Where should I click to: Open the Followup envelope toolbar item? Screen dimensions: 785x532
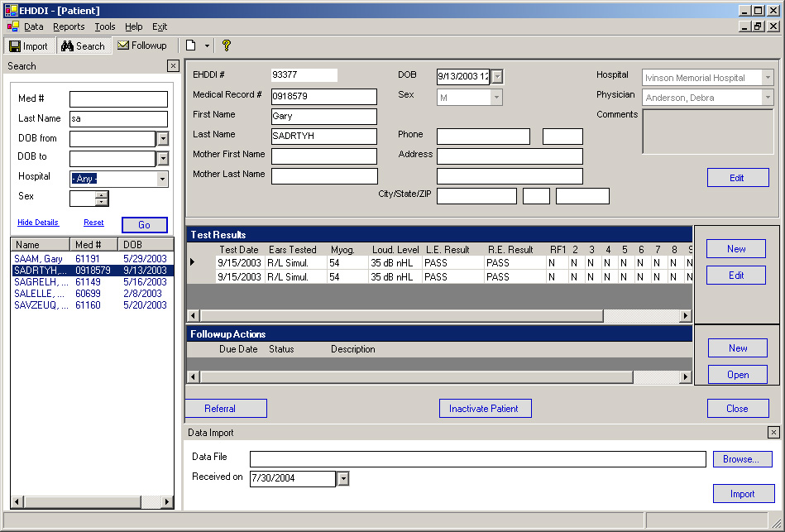(x=141, y=46)
